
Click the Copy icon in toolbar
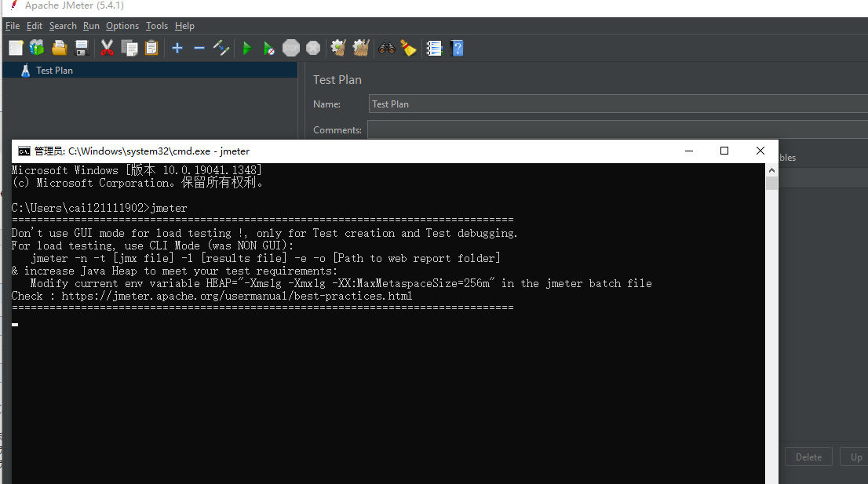(129, 48)
